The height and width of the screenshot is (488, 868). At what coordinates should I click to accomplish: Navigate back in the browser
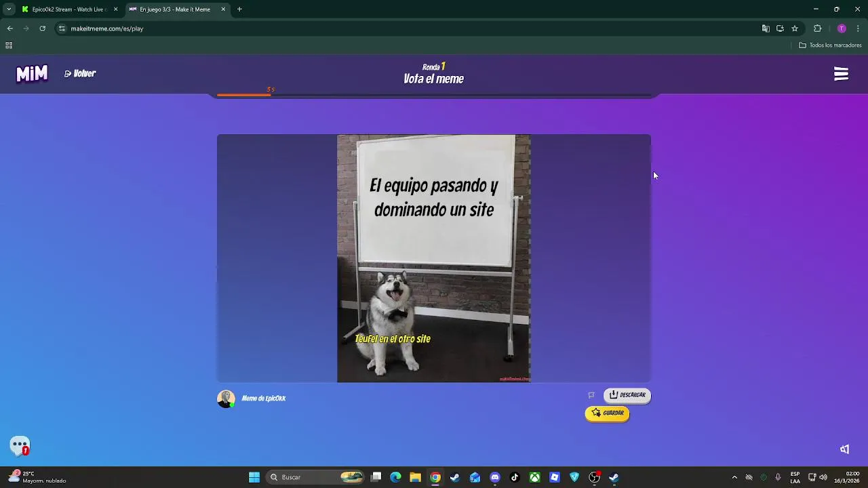pyautogui.click(x=10, y=28)
